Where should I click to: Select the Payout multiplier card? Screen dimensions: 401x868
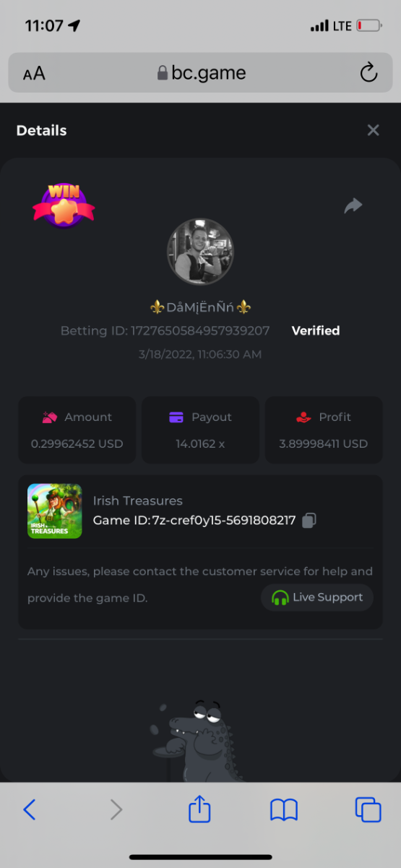pyautogui.click(x=200, y=430)
